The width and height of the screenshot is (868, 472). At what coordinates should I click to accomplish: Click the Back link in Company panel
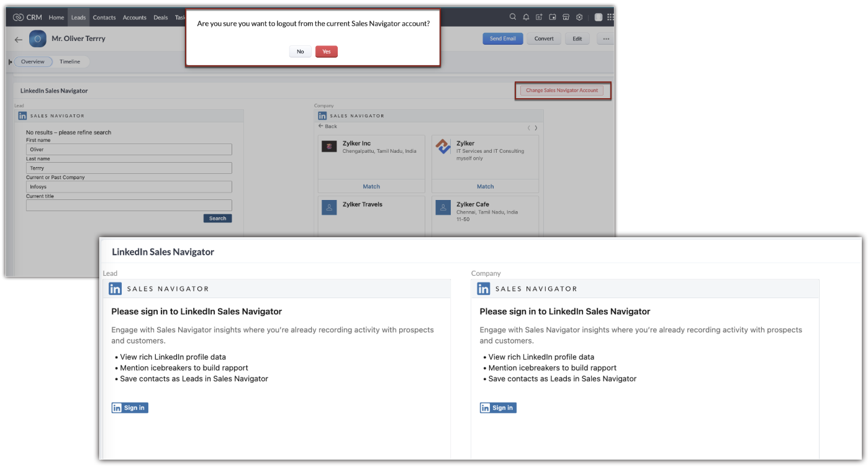[327, 126]
